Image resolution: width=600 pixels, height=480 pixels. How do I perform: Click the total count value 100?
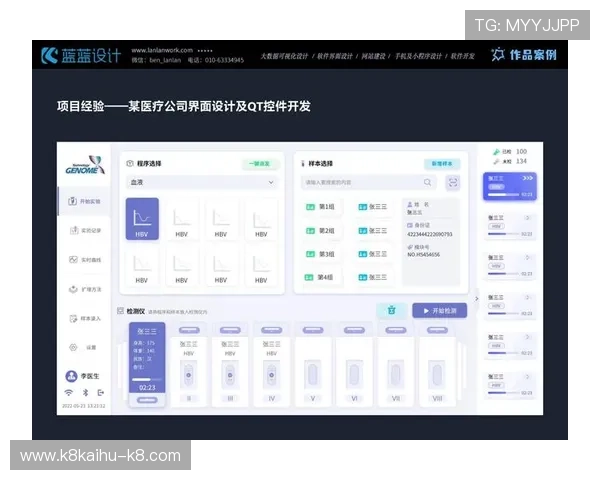521,152
